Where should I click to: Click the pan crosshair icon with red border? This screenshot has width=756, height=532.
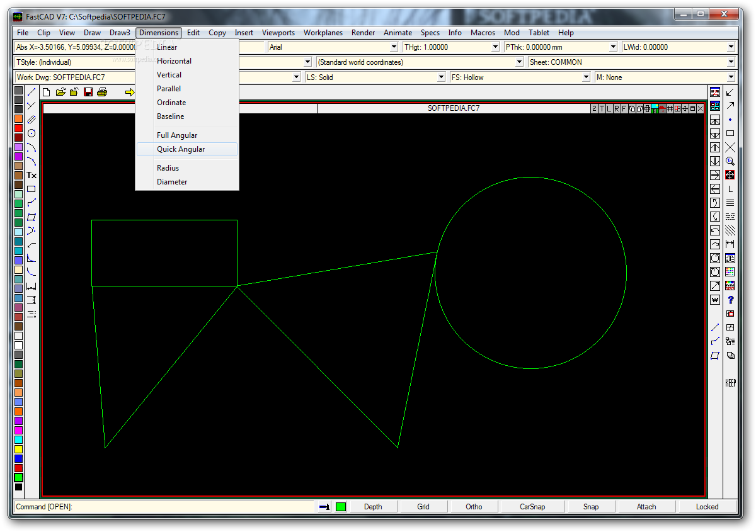[730, 175]
